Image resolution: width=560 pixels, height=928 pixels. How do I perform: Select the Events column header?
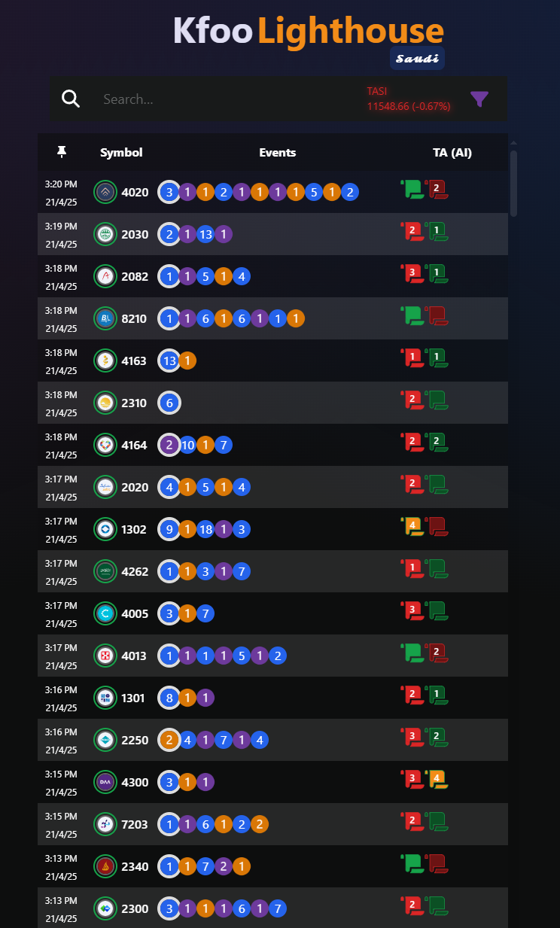click(x=278, y=152)
